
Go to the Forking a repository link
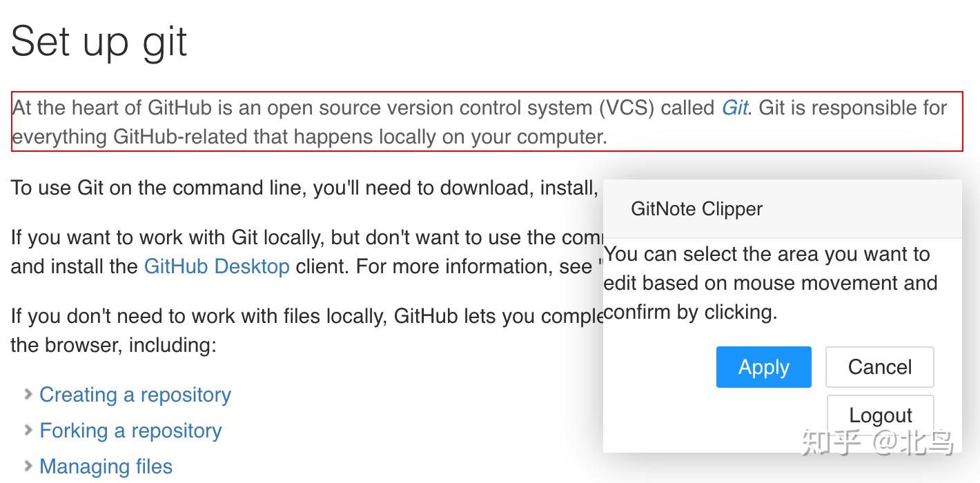click(130, 431)
